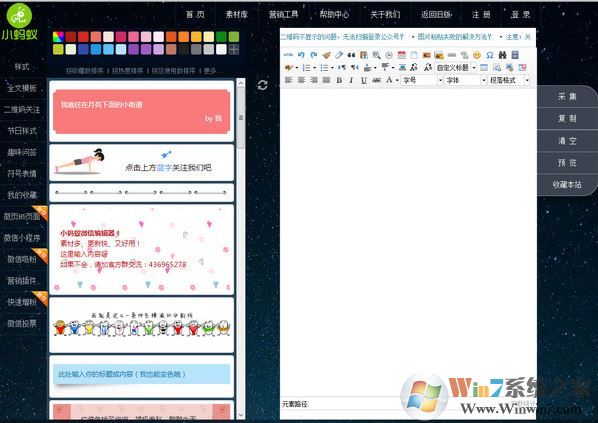Viewport: 598px width, 423px height.
Task: Click the 清空 button on right panel
Action: click(567, 141)
